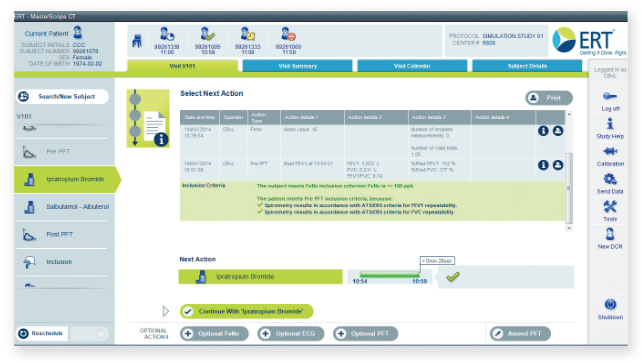
Task: Expand the play arrow beside Continue
Action: click(165, 311)
